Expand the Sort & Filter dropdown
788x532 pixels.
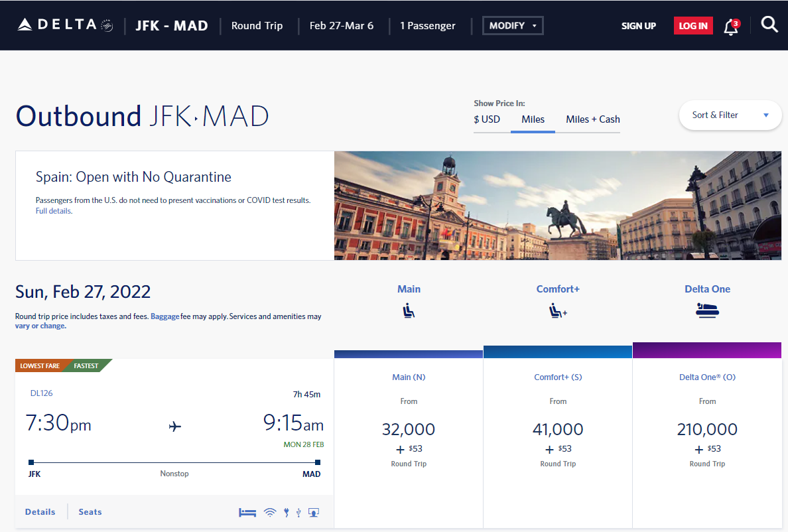(x=730, y=115)
